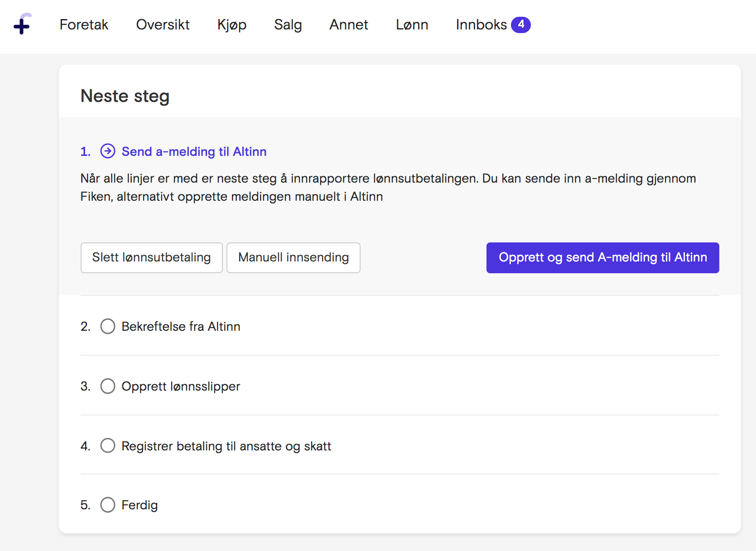Open the Lønn menu
Screen dimensions: 756x551
coord(412,24)
